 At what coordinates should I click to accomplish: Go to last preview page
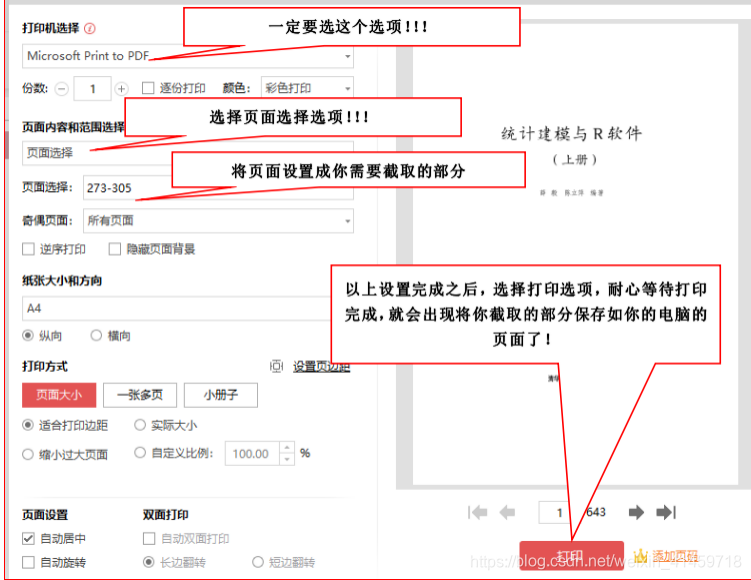coord(666,512)
